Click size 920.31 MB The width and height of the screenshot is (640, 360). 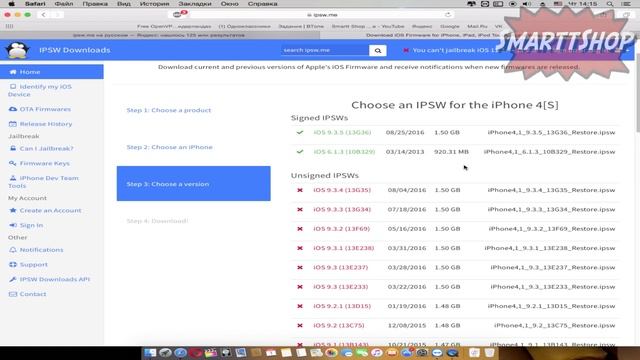pos(451,151)
